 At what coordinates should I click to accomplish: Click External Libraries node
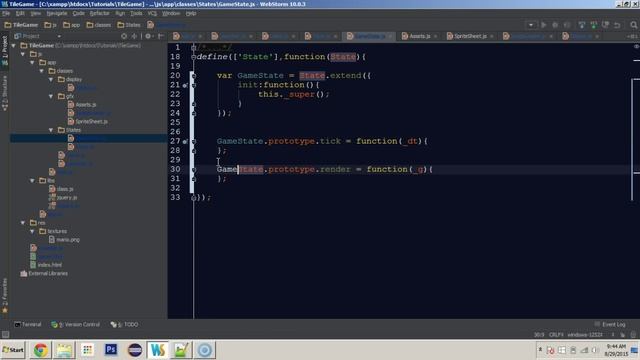44,273
